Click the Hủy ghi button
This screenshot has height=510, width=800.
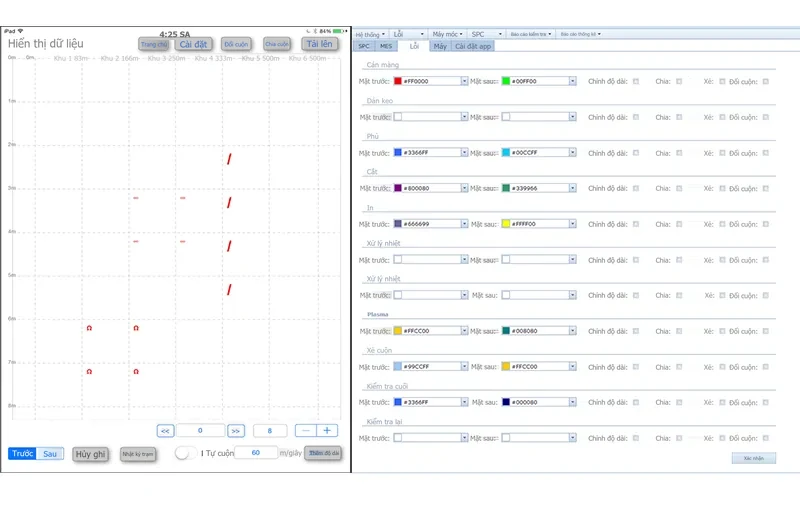(90, 454)
